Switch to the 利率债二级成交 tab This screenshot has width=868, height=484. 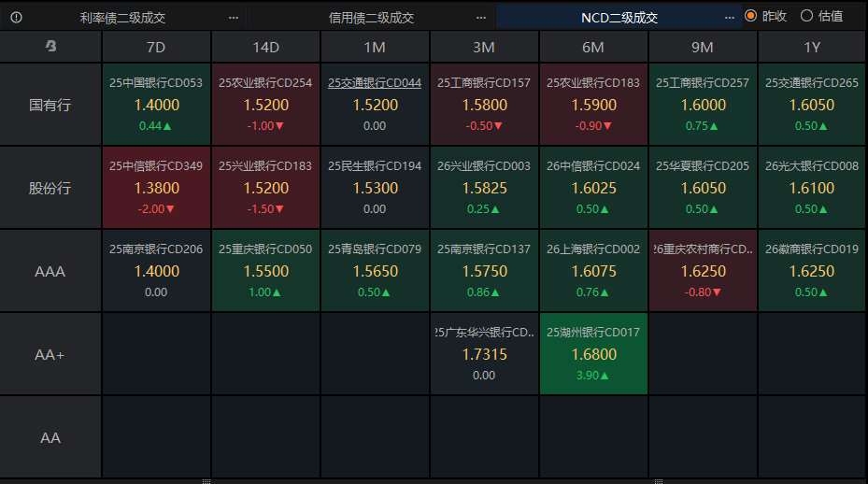tap(122, 17)
